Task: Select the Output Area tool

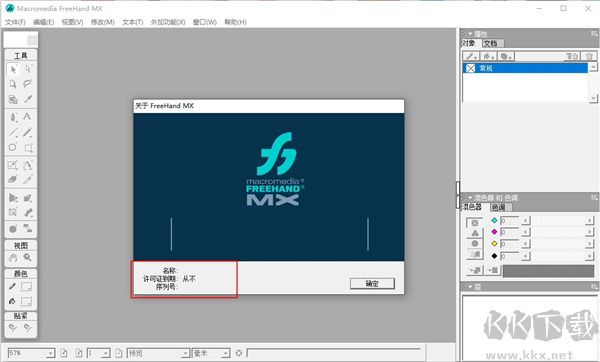Action: click(13, 99)
